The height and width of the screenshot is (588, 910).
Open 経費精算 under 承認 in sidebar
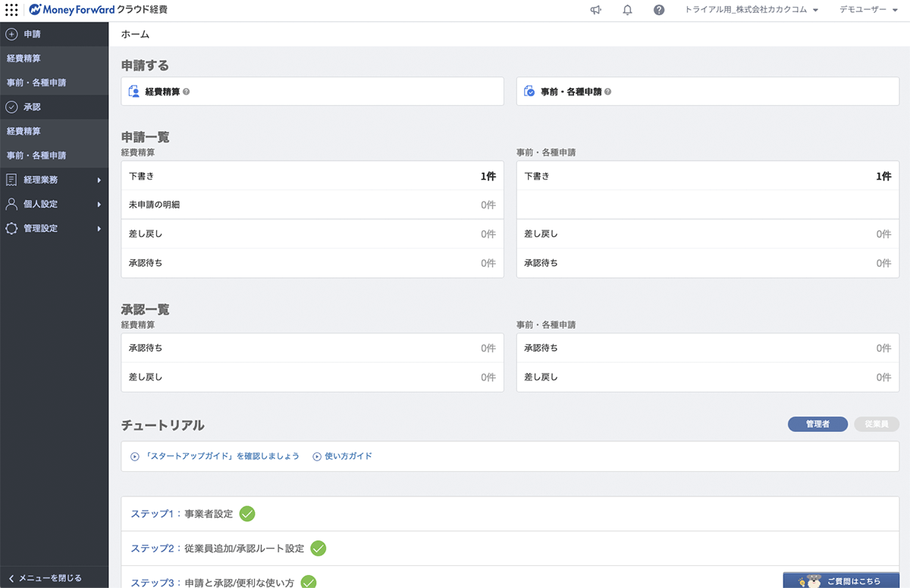point(55,131)
